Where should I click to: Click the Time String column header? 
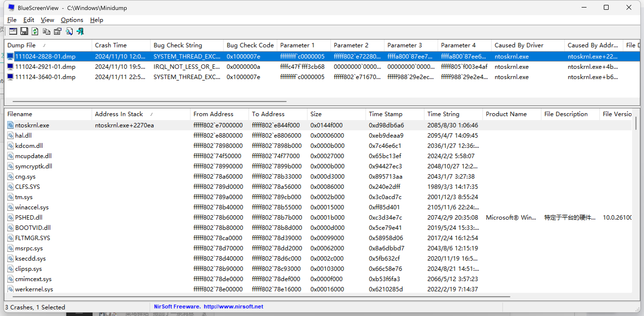point(453,114)
